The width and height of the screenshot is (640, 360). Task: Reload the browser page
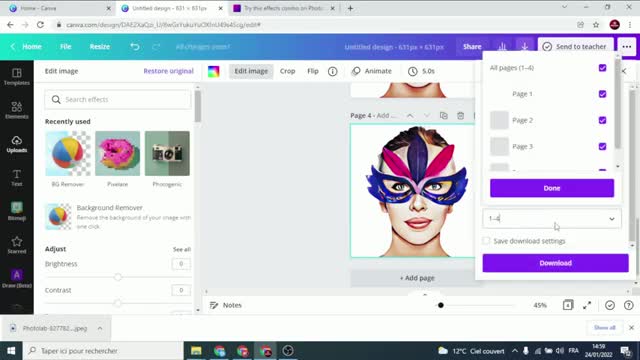(40, 25)
